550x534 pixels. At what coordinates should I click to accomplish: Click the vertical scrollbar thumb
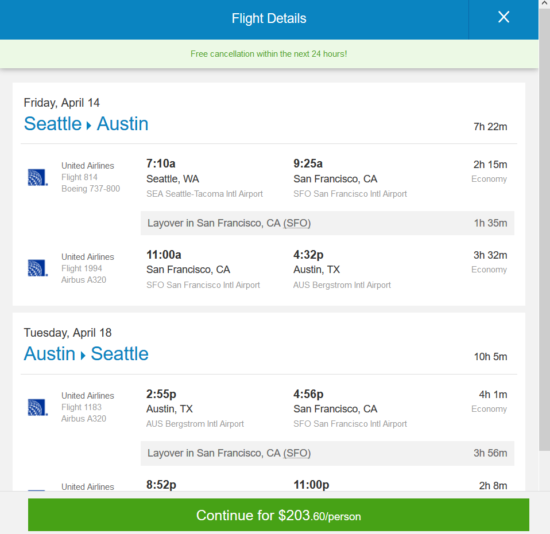(x=544, y=229)
